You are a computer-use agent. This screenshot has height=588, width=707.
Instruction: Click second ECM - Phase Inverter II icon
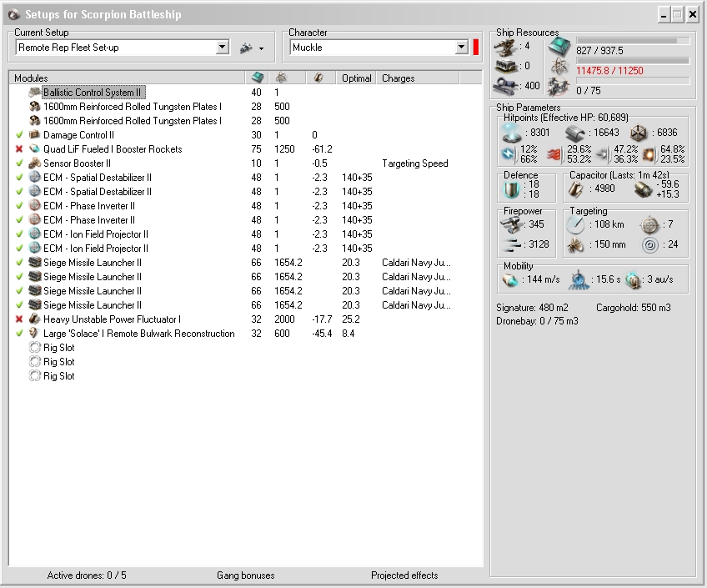[35, 220]
